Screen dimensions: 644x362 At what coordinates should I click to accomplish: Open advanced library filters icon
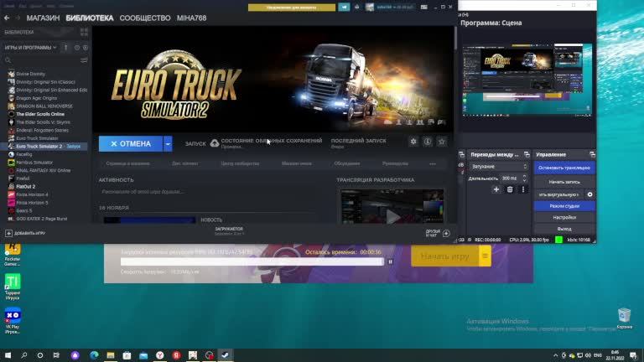[x=84, y=60]
